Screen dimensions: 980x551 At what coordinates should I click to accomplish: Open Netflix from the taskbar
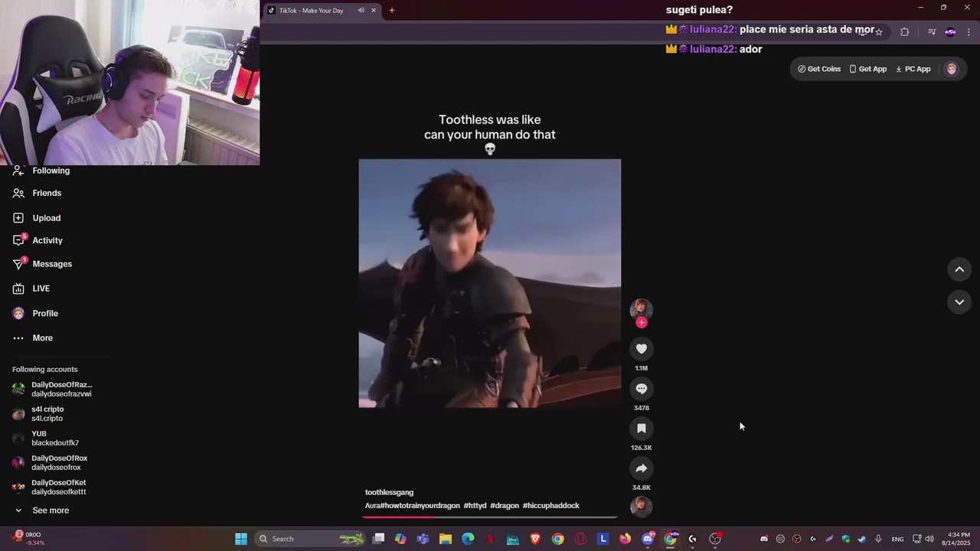coord(491,539)
